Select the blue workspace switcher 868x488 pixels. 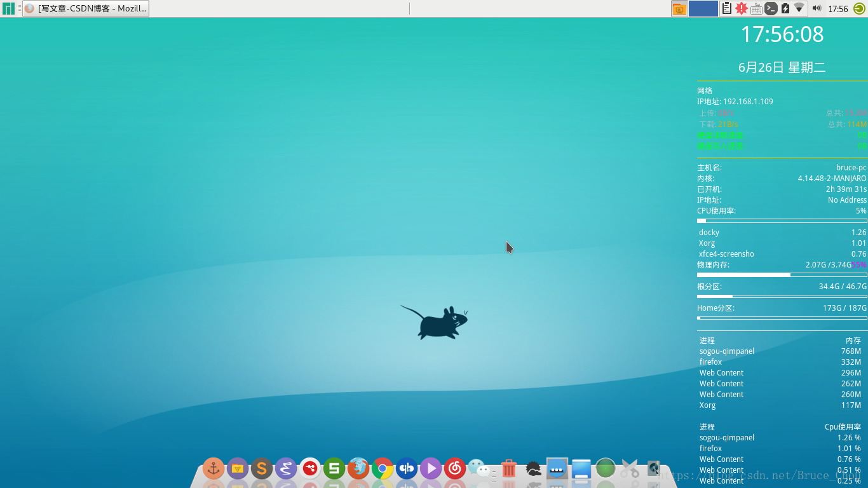[703, 9]
